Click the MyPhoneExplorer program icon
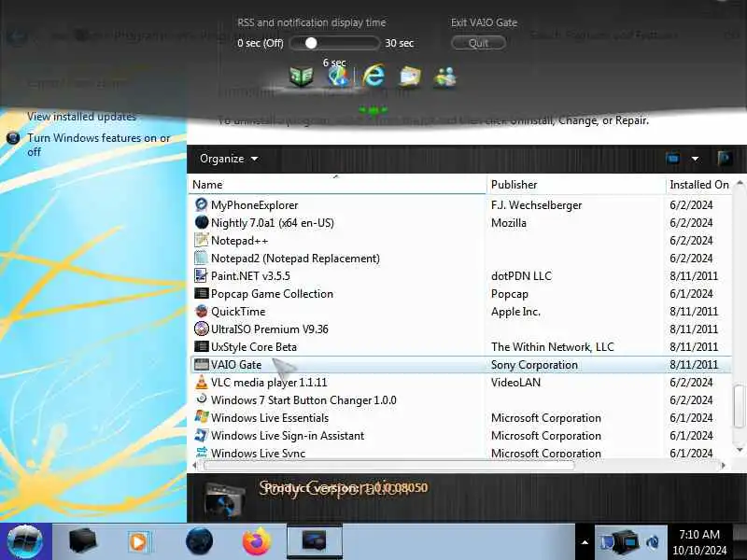This screenshot has height=560, width=747. tap(202, 204)
